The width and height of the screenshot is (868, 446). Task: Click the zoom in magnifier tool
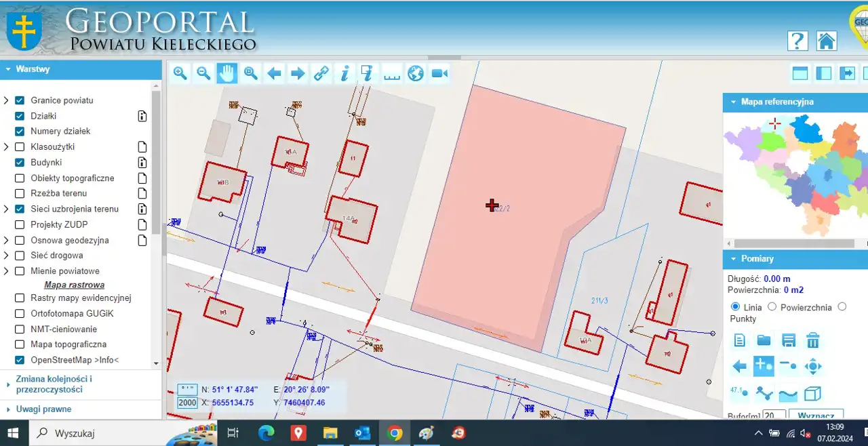tap(180, 73)
